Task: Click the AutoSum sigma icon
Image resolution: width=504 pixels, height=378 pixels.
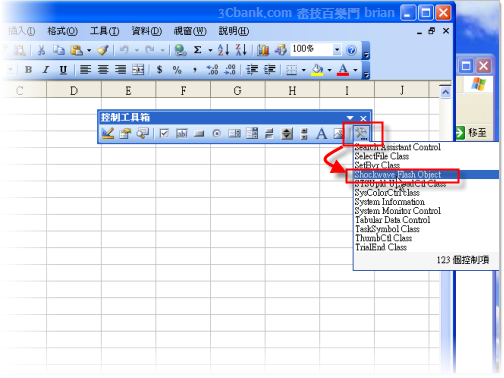Action: [198, 50]
